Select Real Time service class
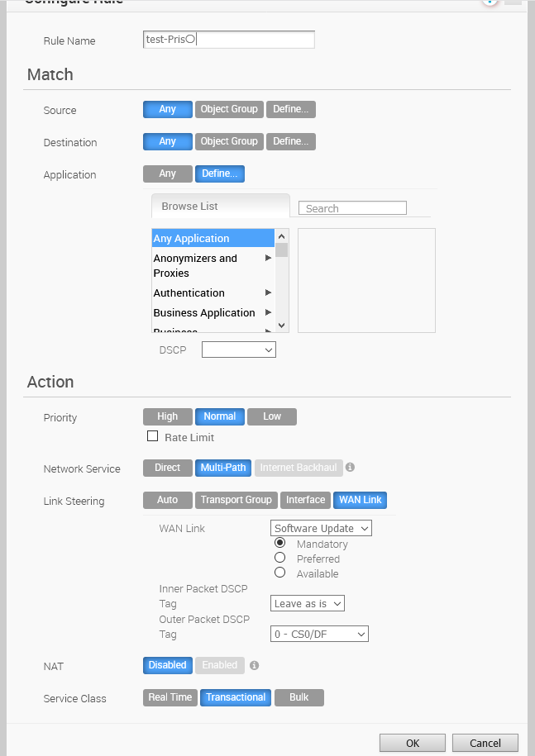 pos(170,697)
